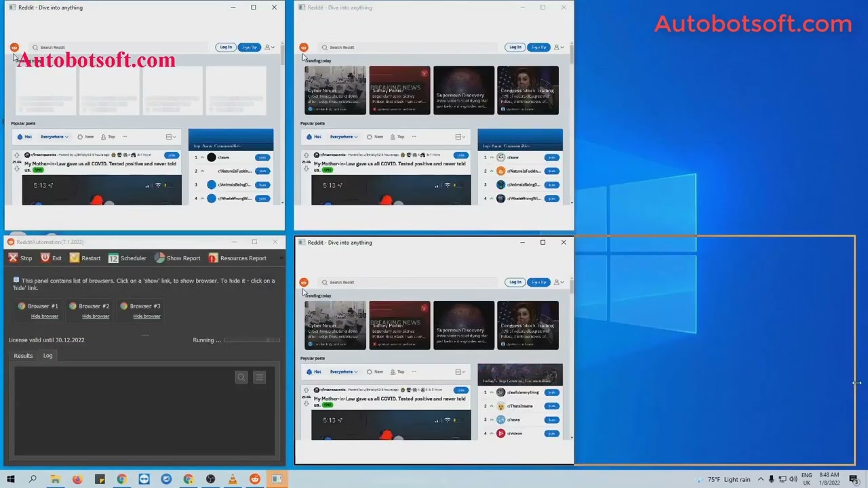The width and height of the screenshot is (868, 488).
Task: Open the three-dot sort options in active window
Action: [414, 372]
